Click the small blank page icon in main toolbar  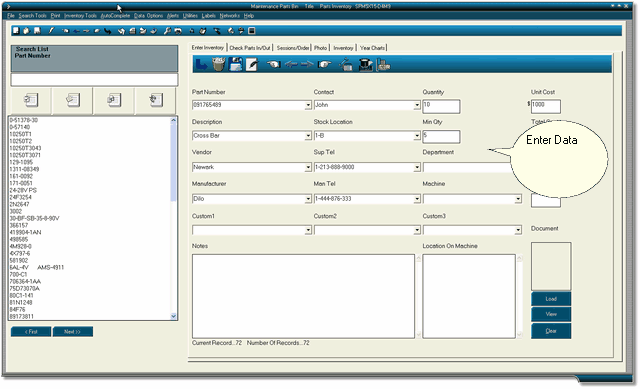16,31
